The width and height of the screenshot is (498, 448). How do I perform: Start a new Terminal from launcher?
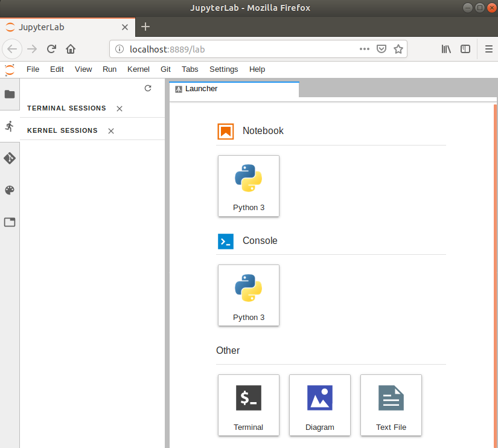click(249, 405)
